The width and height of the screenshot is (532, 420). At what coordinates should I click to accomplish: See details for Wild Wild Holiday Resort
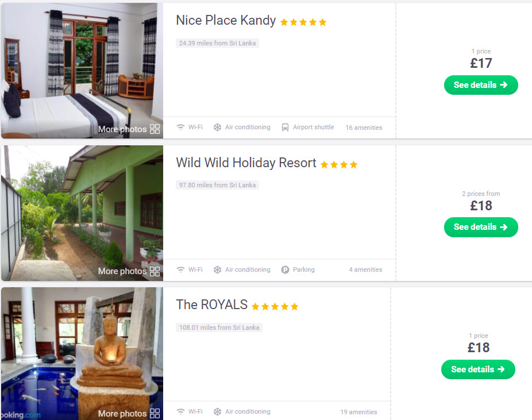pos(481,227)
